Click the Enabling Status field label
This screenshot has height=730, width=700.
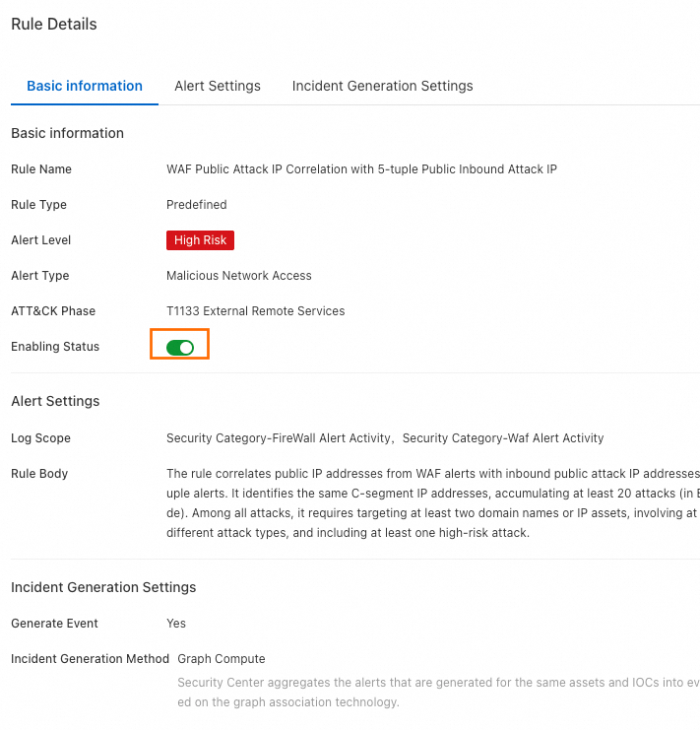(55, 347)
